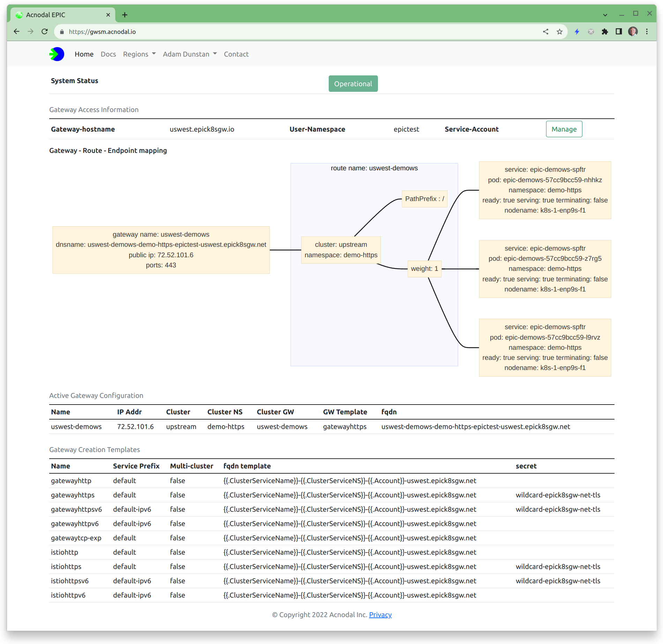The image size is (663, 644).
Task: Click the Manage button
Action: click(x=564, y=129)
